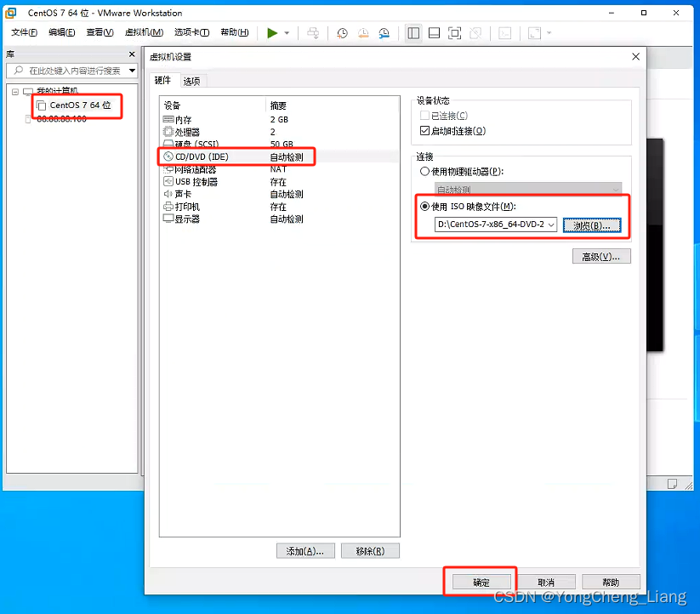Image resolution: width=700 pixels, height=614 pixels.
Task: Open the 查看(V) menu
Action: pyautogui.click(x=100, y=32)
